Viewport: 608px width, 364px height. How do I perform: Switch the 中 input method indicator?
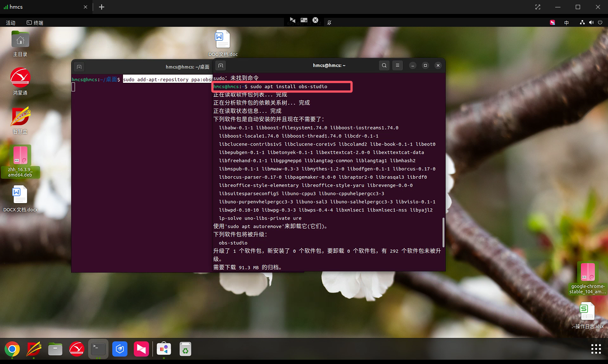566,23
